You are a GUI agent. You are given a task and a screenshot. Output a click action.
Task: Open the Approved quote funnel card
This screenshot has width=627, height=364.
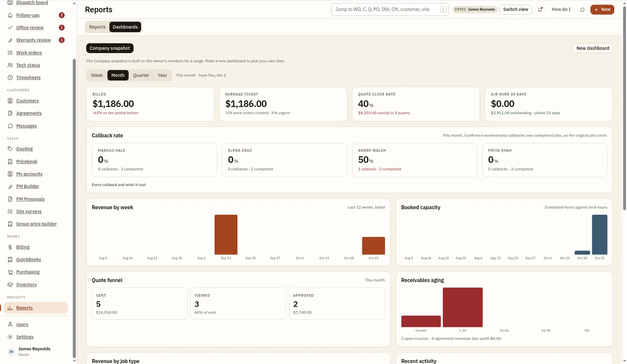[x=337, y=304]
